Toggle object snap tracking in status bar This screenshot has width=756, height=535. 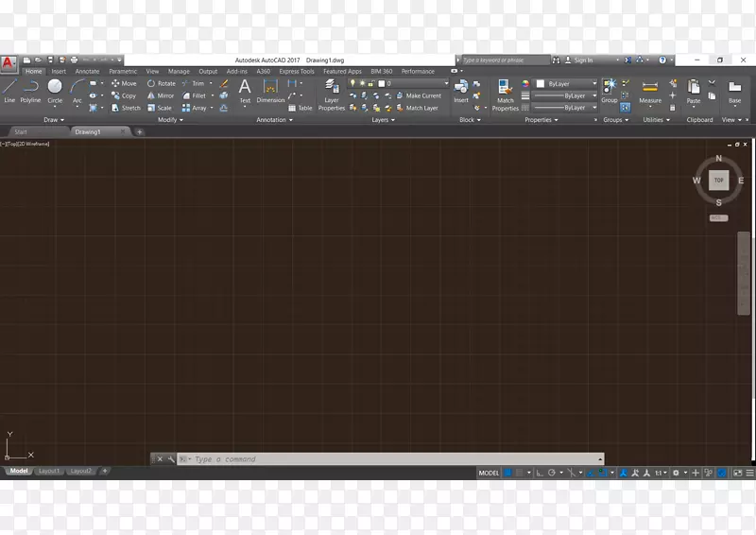[590, 473]
